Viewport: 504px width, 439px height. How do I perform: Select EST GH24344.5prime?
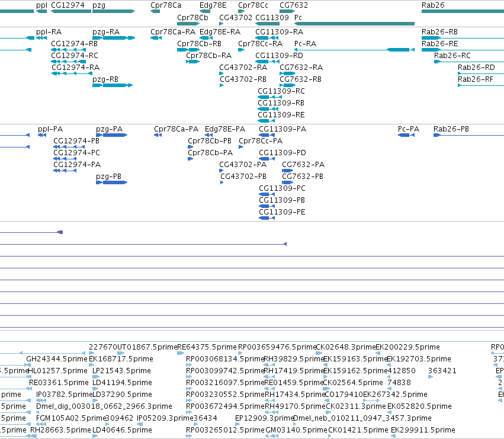(57, 359)
